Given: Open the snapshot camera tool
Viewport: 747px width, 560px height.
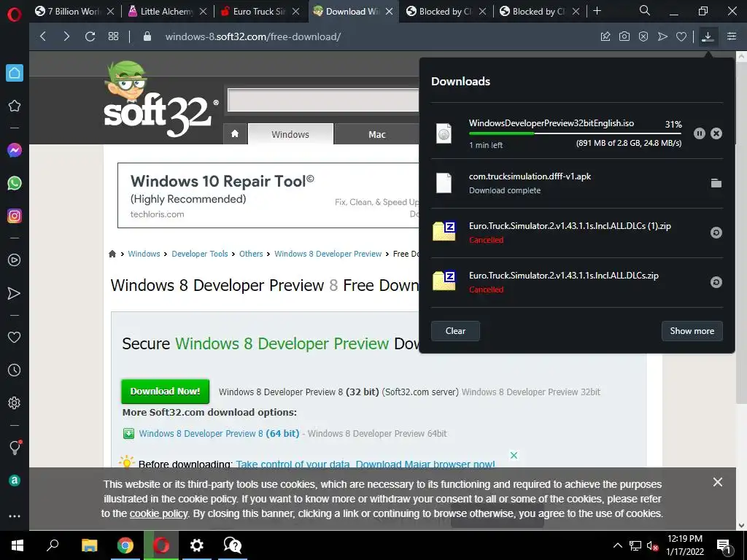Looking at the screenshot, I should [x=624, y=36].
